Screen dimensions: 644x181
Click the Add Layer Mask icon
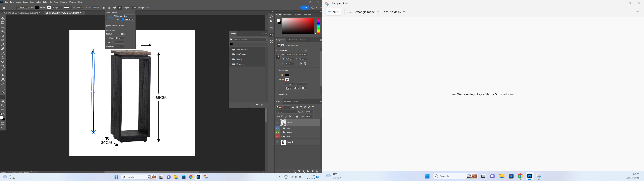click(299, 171)
